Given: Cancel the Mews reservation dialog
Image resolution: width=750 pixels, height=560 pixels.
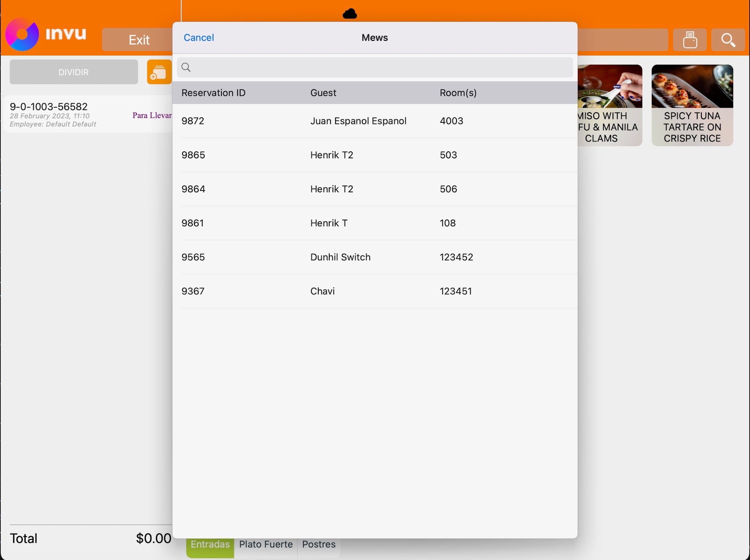Looking at the screenshot, I should click(198, 37).
